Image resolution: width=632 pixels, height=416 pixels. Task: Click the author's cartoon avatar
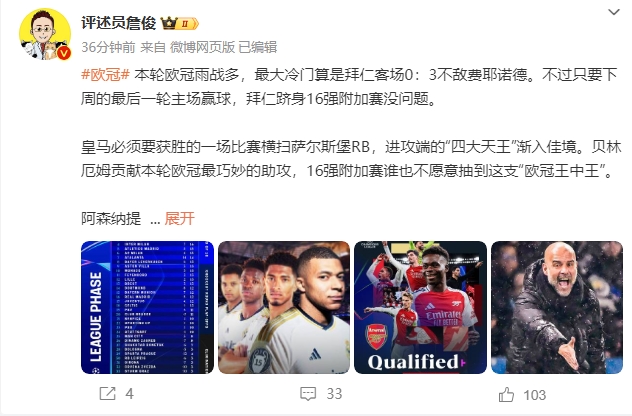point(45,34)
